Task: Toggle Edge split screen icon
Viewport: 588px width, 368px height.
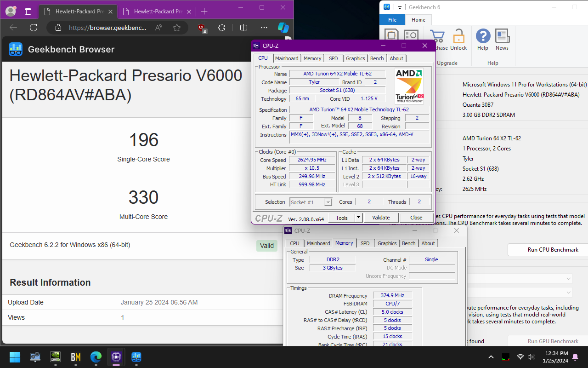Action: pos(243,28)
